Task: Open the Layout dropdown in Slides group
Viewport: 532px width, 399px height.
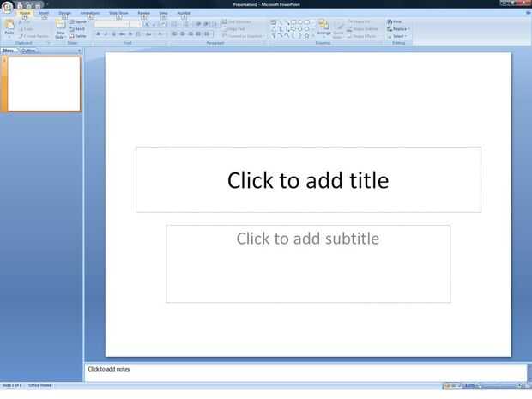Action: (79, 21)
